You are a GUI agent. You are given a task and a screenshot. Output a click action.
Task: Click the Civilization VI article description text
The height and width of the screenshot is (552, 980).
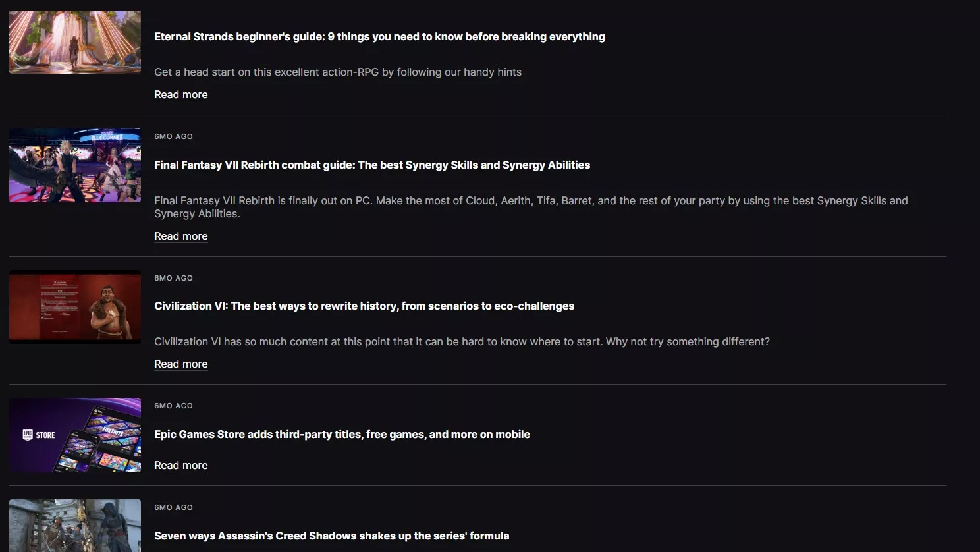click(462, 341)
